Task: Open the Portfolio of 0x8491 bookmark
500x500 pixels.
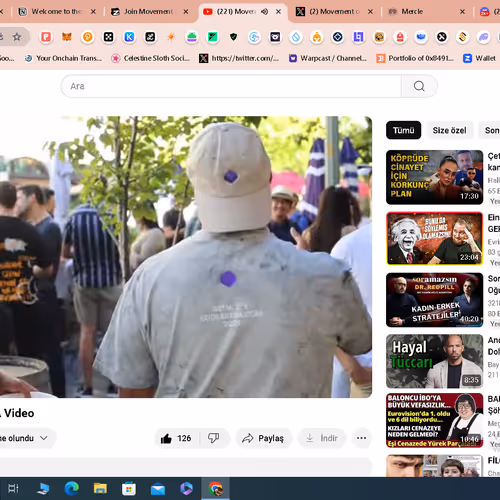Action: pos(415,58)
